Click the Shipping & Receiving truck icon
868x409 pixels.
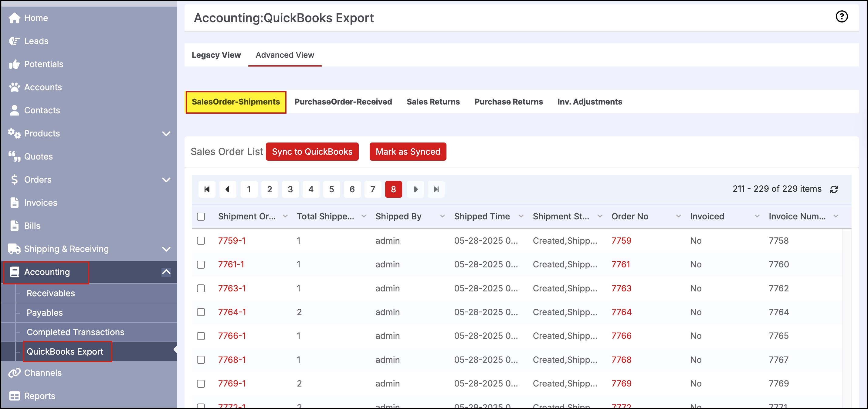click(14, 249)
